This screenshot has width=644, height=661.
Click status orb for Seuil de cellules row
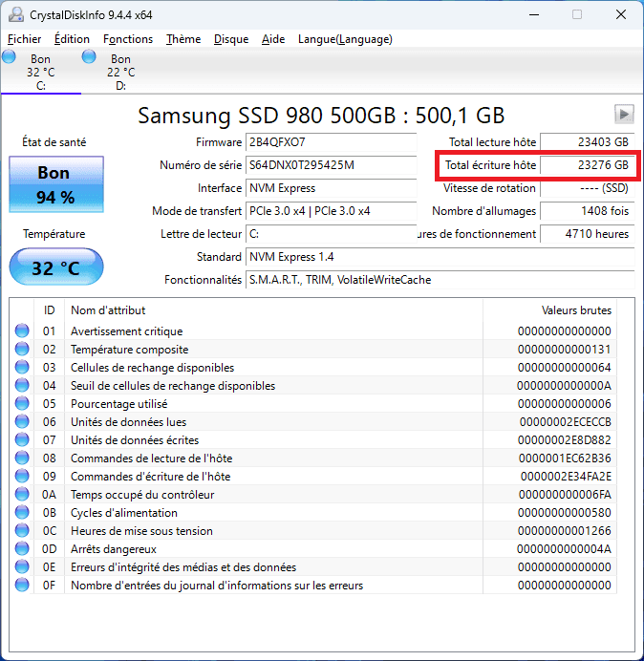(22, 385)
